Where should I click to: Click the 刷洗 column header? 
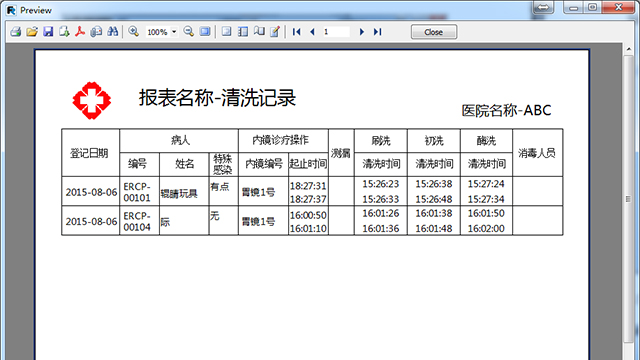[381, 141]
